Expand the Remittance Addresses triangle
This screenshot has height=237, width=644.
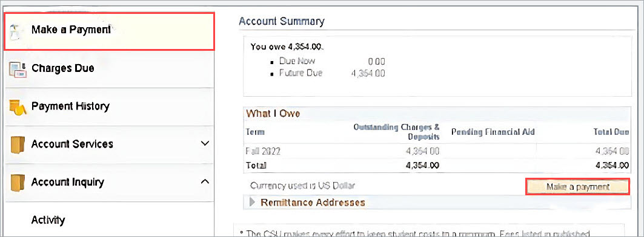pyautogui.click(x=252, y=203)
